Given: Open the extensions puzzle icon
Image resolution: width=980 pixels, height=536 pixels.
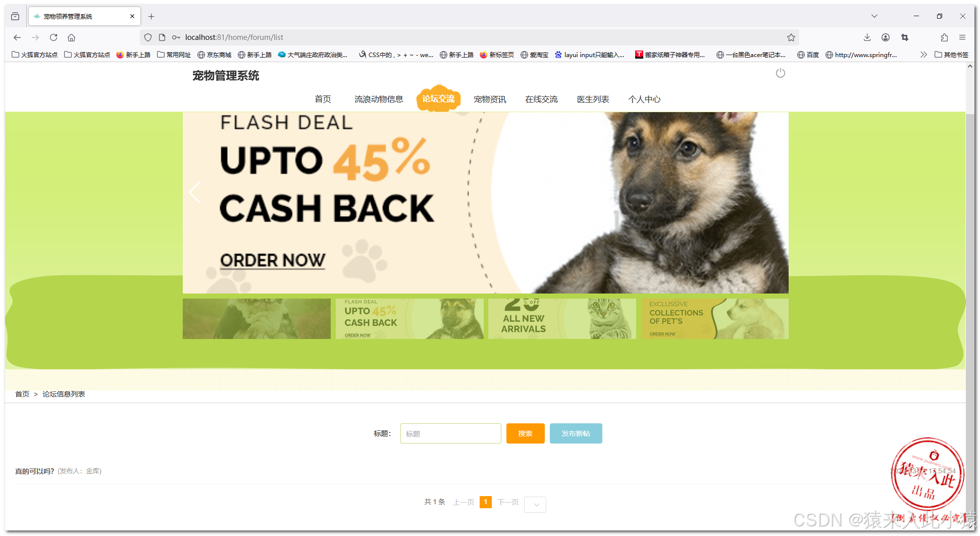Looking at the screenshot, I should click(x=944, y=37).
